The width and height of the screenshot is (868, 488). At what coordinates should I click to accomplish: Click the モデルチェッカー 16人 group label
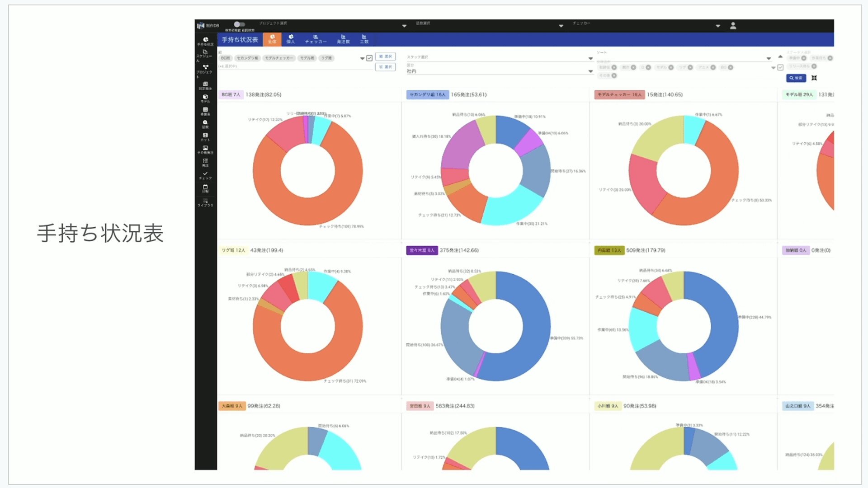619,95
